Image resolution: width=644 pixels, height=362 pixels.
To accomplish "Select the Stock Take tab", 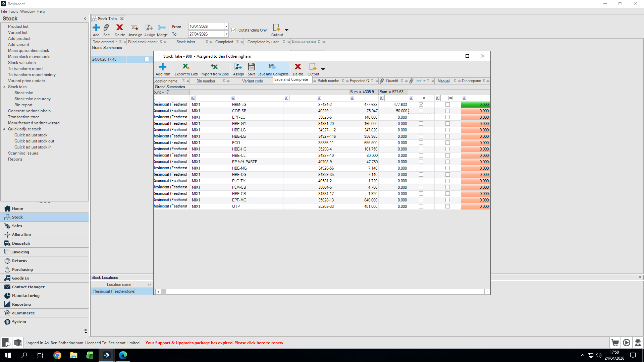I will click(107, 19).
